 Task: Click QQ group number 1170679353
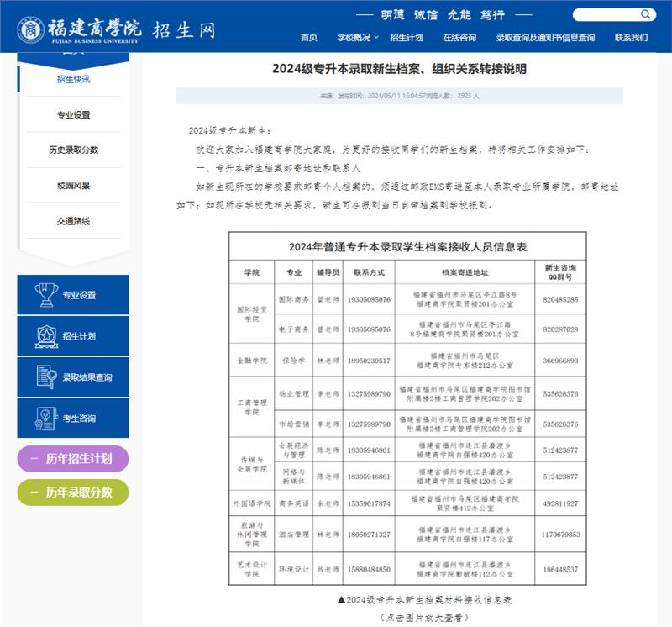[x=560, y=535]
